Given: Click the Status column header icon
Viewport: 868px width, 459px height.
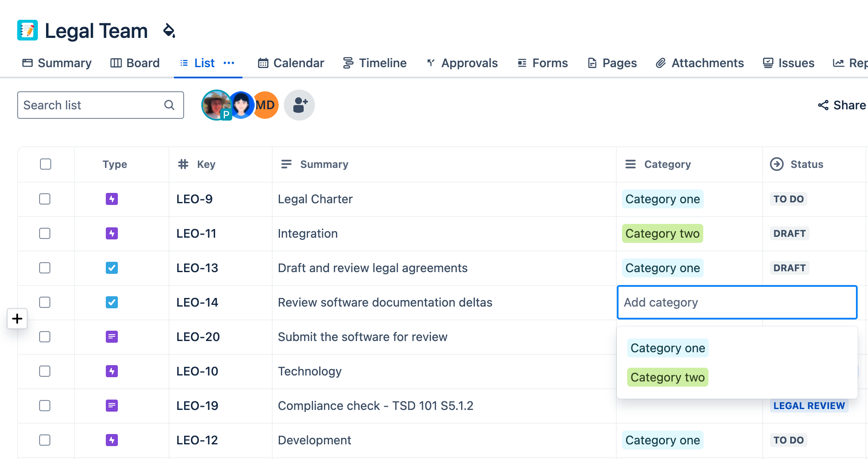Looking at the screenshot, I should click(777, 164).
